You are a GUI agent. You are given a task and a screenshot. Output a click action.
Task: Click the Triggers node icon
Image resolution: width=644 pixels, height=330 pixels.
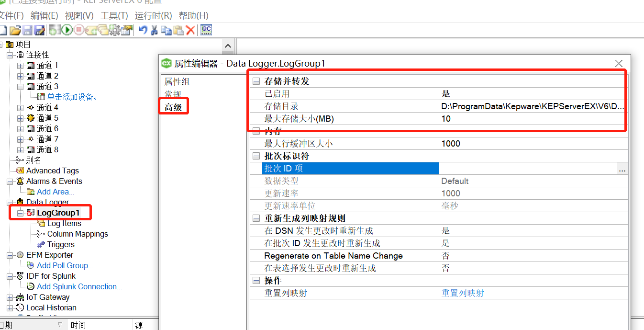point(41,244)
